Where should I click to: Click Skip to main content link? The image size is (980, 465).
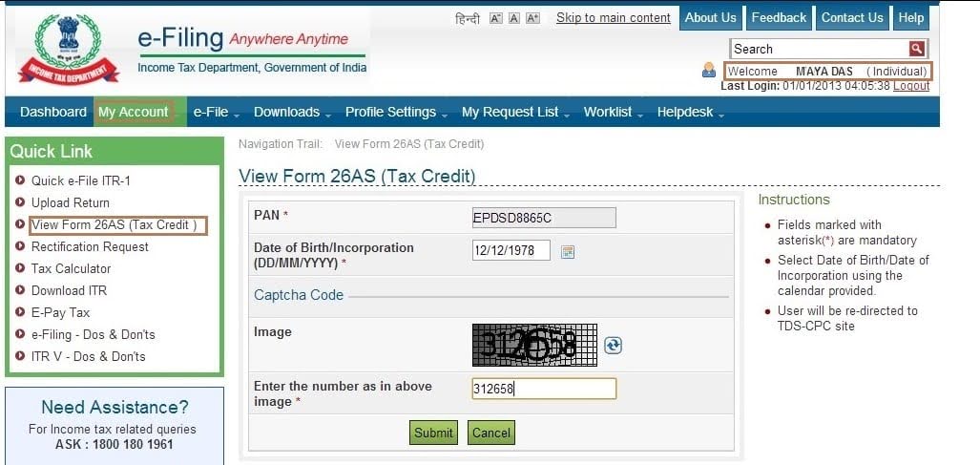pos(614,17)
